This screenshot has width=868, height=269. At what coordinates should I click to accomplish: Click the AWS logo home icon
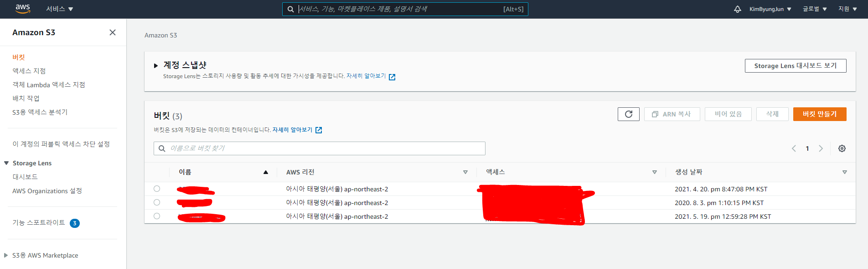[23, 9]
